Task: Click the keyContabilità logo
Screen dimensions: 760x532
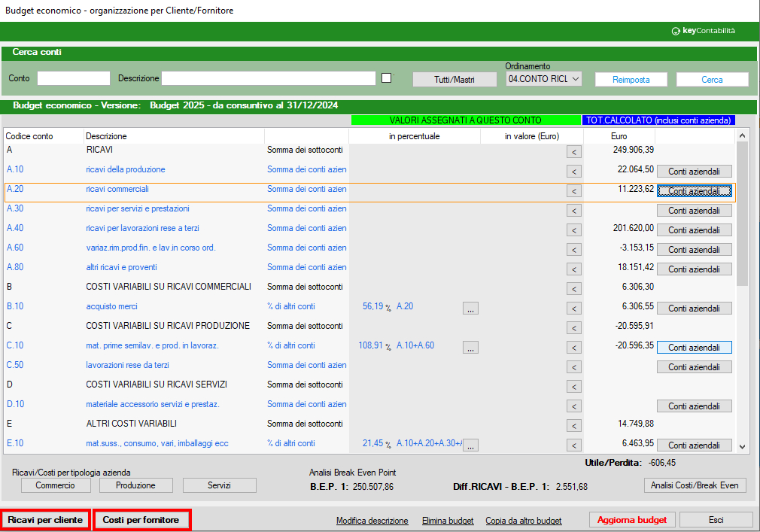Action: point(704,31)
